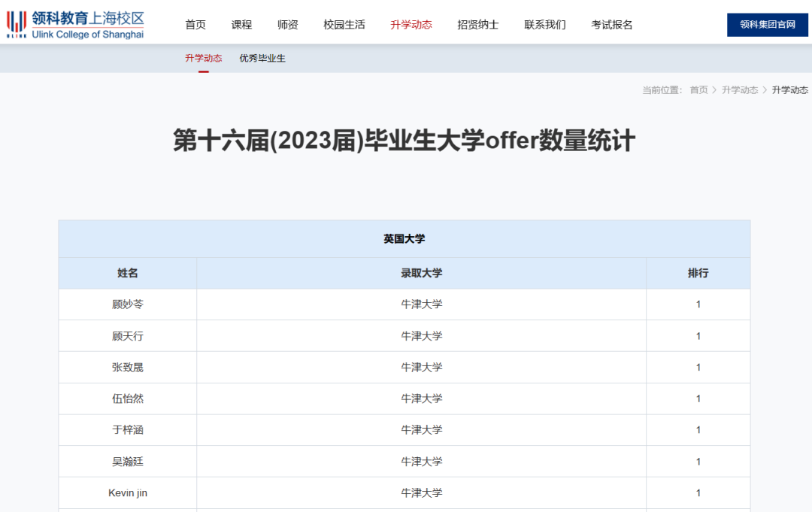The image size is (812, 512).
Task: Click the Ulink College of Shanghai logo
Action: 75,25
